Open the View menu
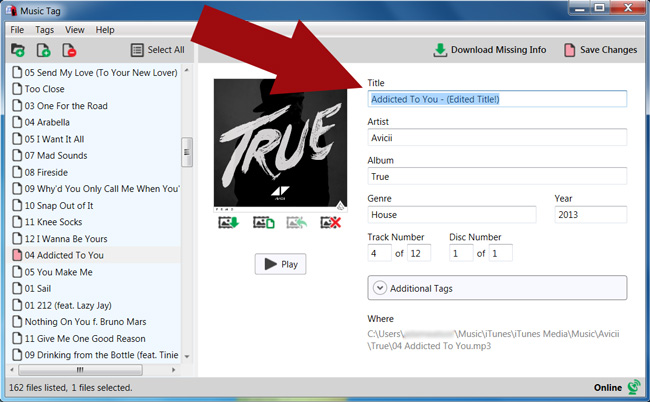Viewport: 650px width, 402px height. 75,30
